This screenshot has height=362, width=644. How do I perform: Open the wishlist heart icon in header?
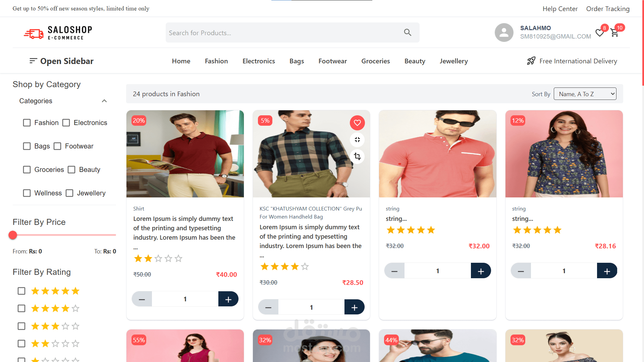click(599, 33)
